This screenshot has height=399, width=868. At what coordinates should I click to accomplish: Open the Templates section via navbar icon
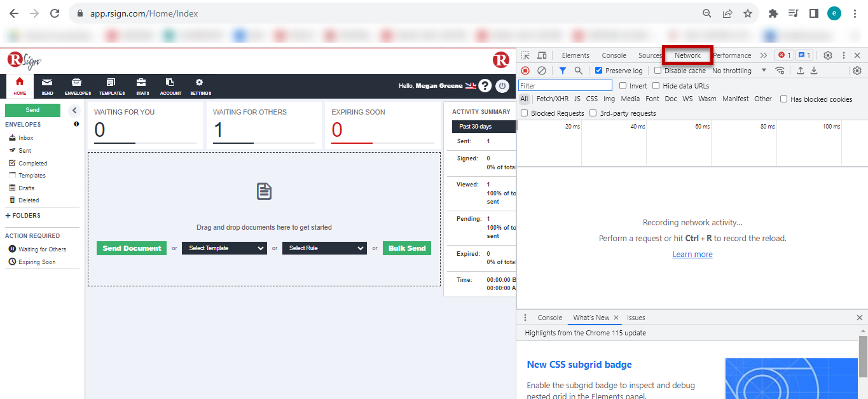coord(111,85)
